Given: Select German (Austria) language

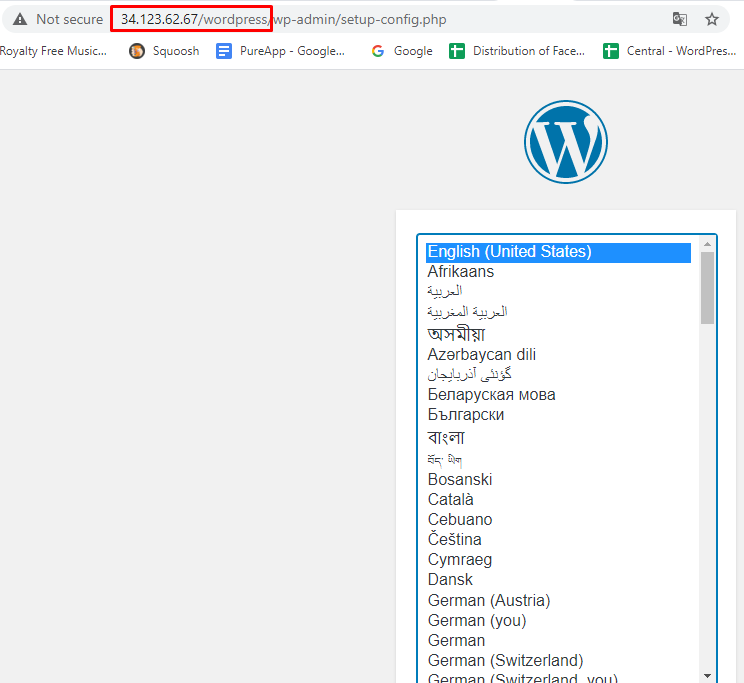Looking at the screenshot, I should [x=558, y=600].
